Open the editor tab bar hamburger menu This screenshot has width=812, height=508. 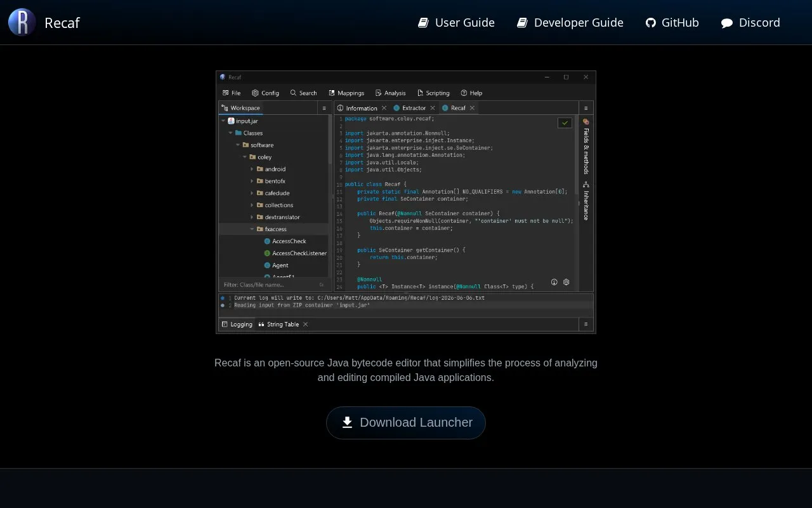(x=586, y=108)
